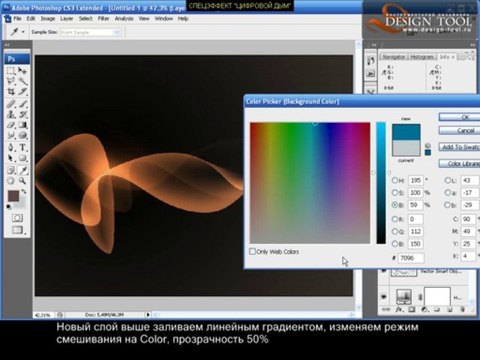Click Cancel in the Color Picker

(460, 130)
